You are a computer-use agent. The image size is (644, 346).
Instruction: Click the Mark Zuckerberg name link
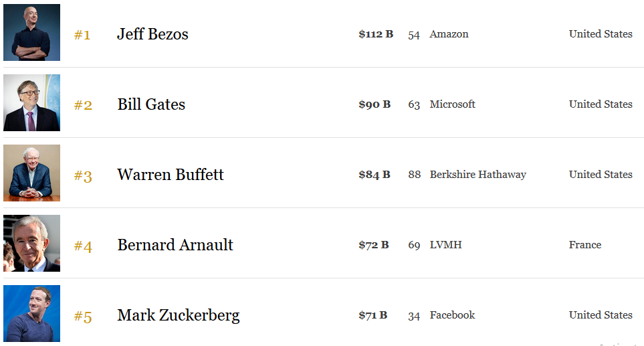pos(179,316)
